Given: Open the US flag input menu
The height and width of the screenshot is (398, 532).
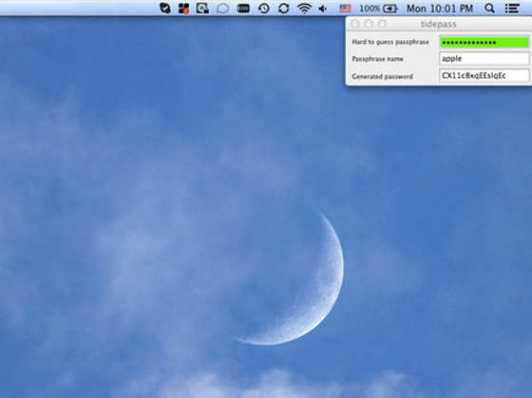Looking at the screenshot, I should point(346,9).
